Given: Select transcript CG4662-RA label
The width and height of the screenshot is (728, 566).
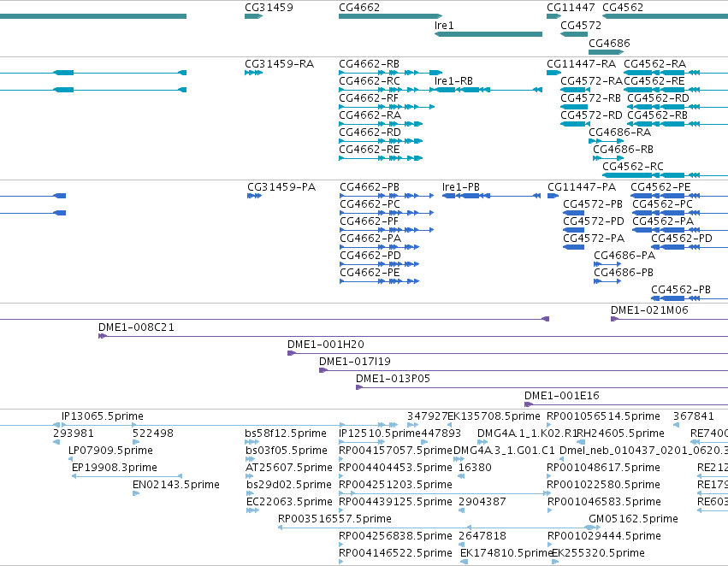Looking at the screenshot, I should coord(370,115).
